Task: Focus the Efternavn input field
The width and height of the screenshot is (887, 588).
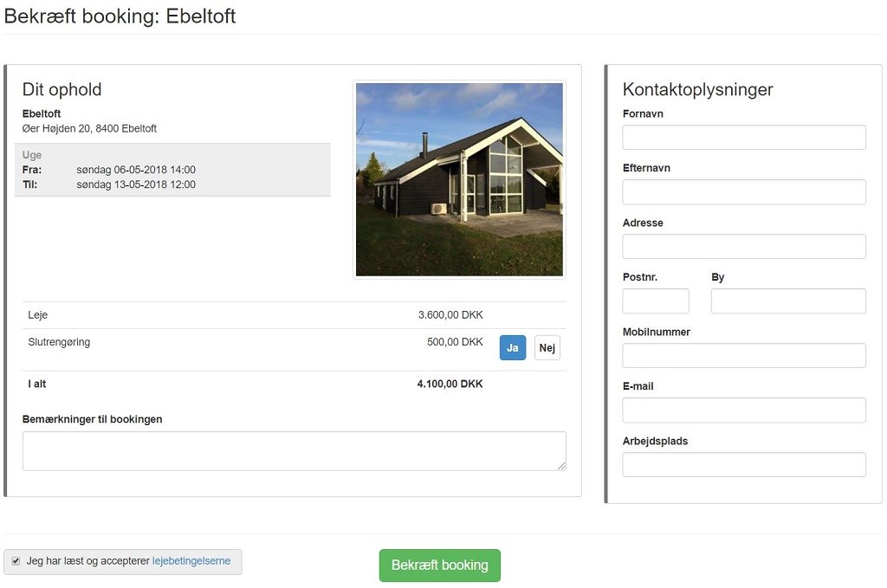Action: point(744,191)
